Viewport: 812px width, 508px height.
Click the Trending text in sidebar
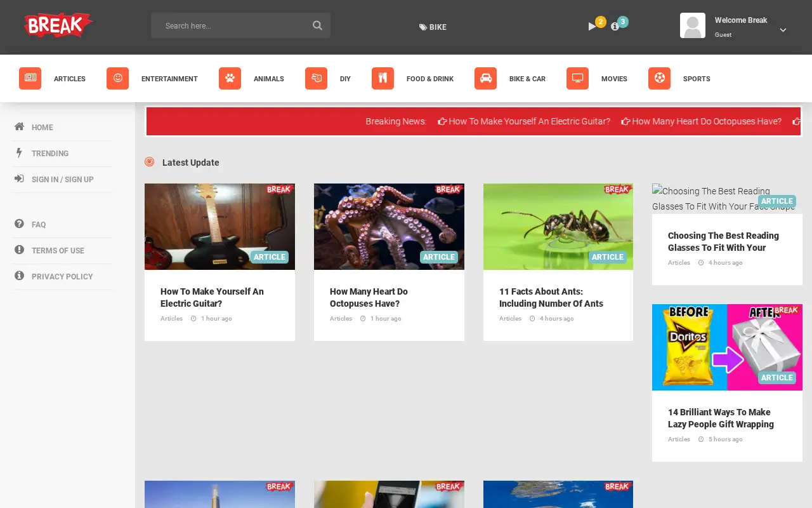pos(50,154)
